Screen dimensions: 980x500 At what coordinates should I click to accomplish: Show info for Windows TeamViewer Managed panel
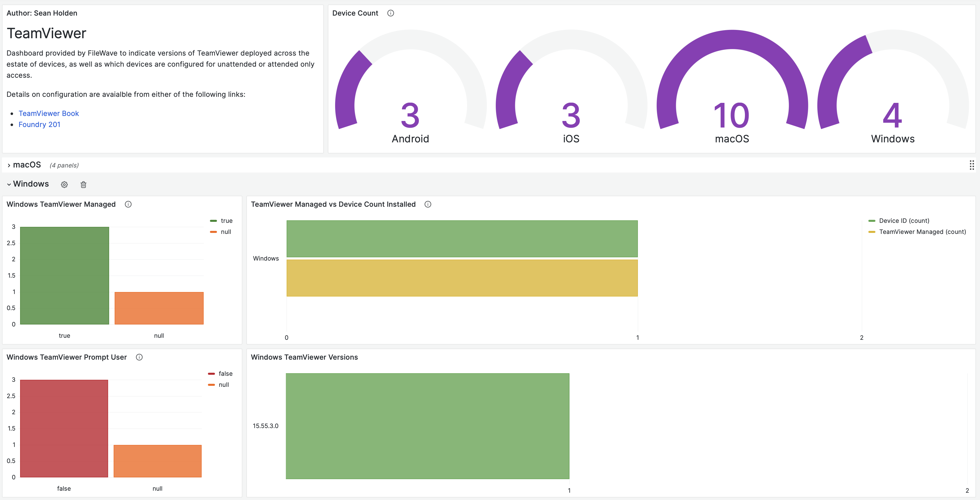[x=128, y=204]
